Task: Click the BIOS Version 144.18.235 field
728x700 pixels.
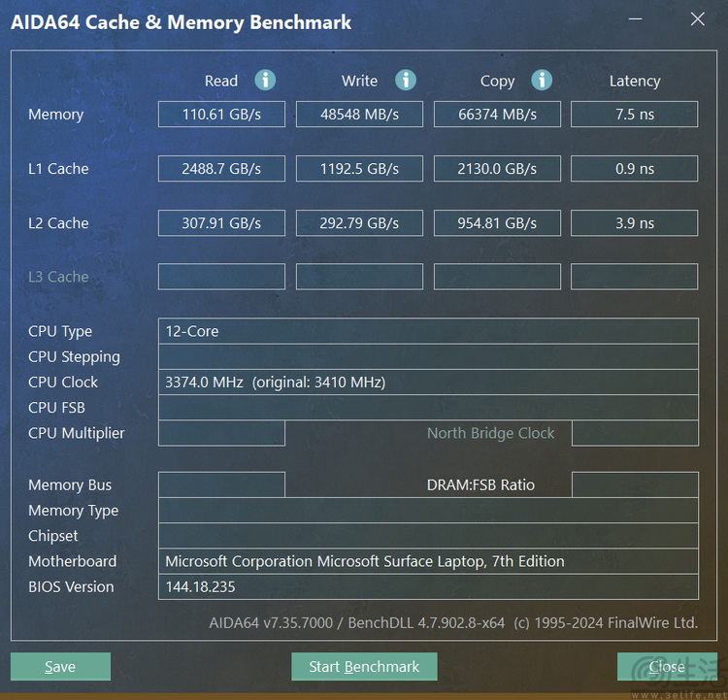Action: pos(428,586)
